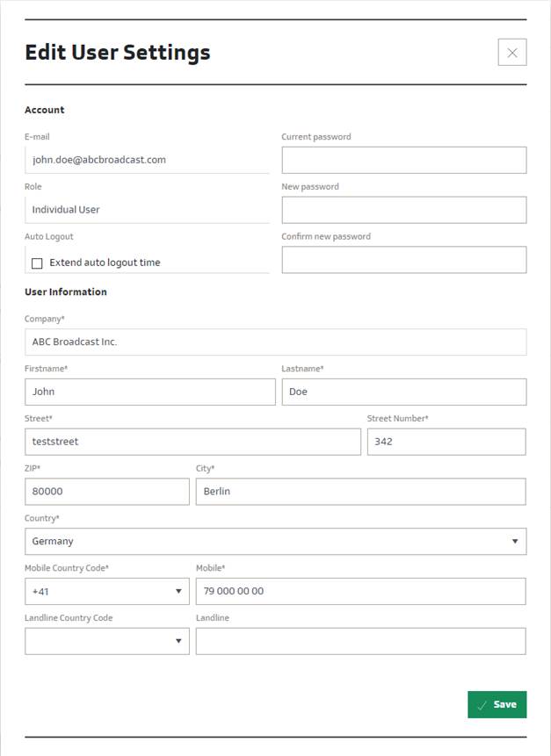The width and height of the screenshot is (551, 756).
Task: Open the Country dropdown showing Germany
Action: coord(275,541)
